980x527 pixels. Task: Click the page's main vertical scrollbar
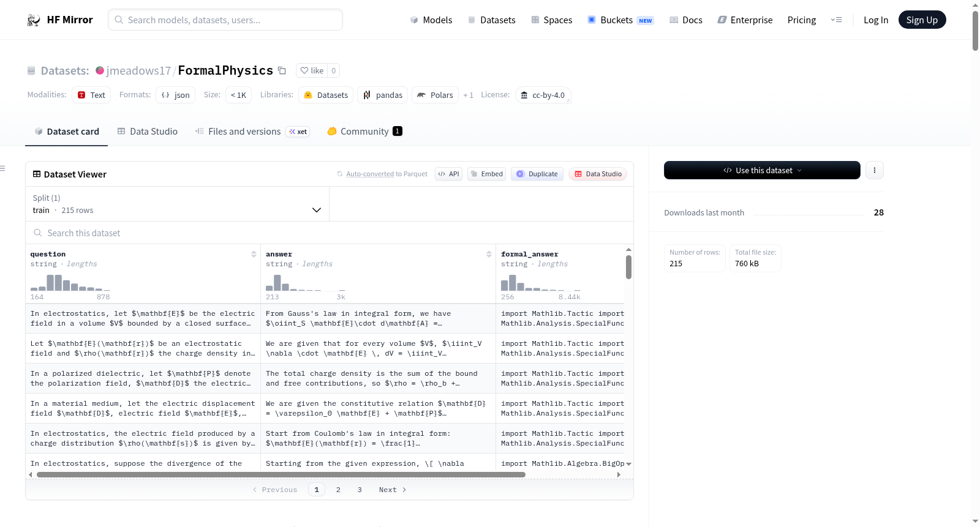click(975, 31)
